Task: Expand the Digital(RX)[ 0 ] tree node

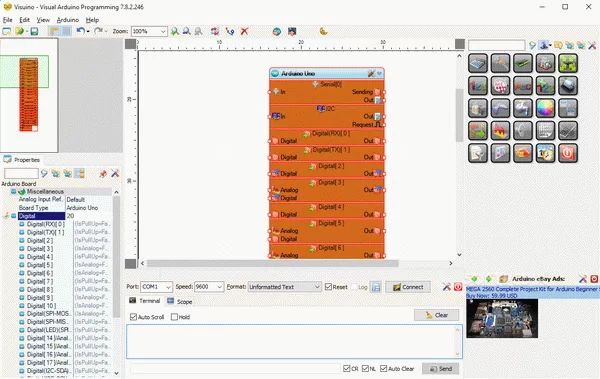Action: click(x=22, y=224)
